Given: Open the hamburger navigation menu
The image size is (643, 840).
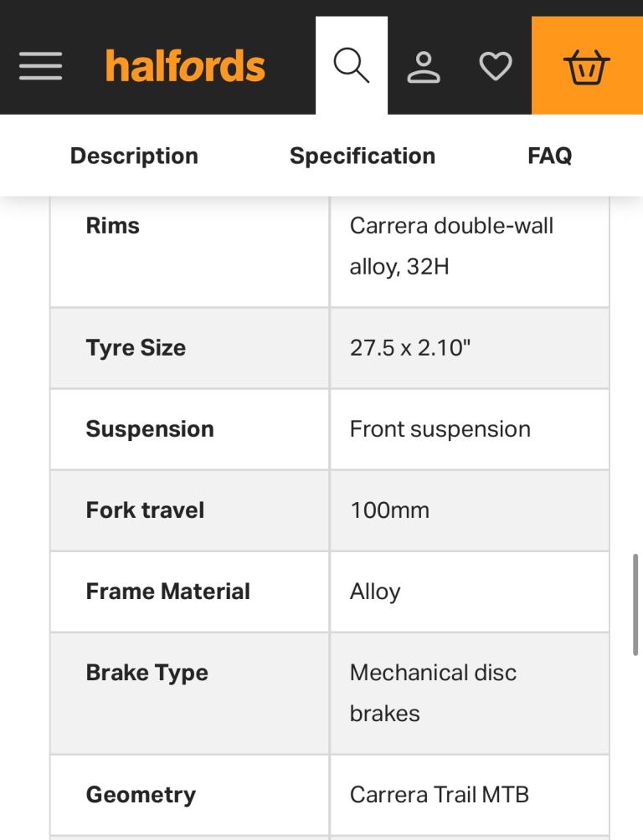Looking at the screenshot, I should [41, 66].
